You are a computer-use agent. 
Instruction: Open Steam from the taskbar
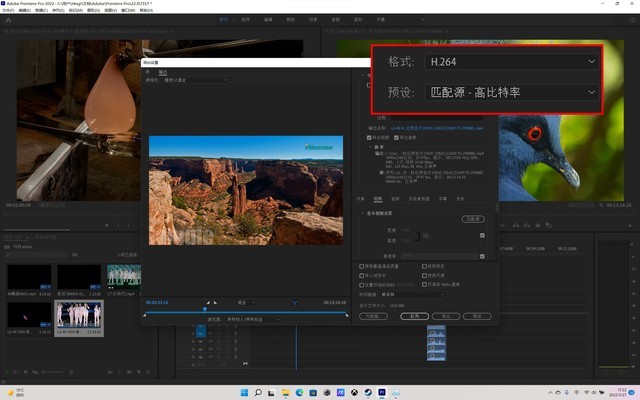coord(368,393)
